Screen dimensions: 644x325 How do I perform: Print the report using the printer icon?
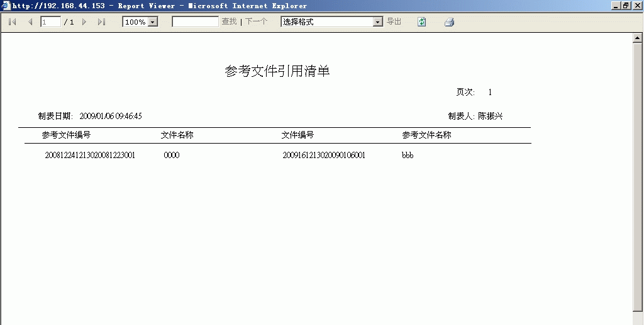pyautogui.click(x=449, y=22)
